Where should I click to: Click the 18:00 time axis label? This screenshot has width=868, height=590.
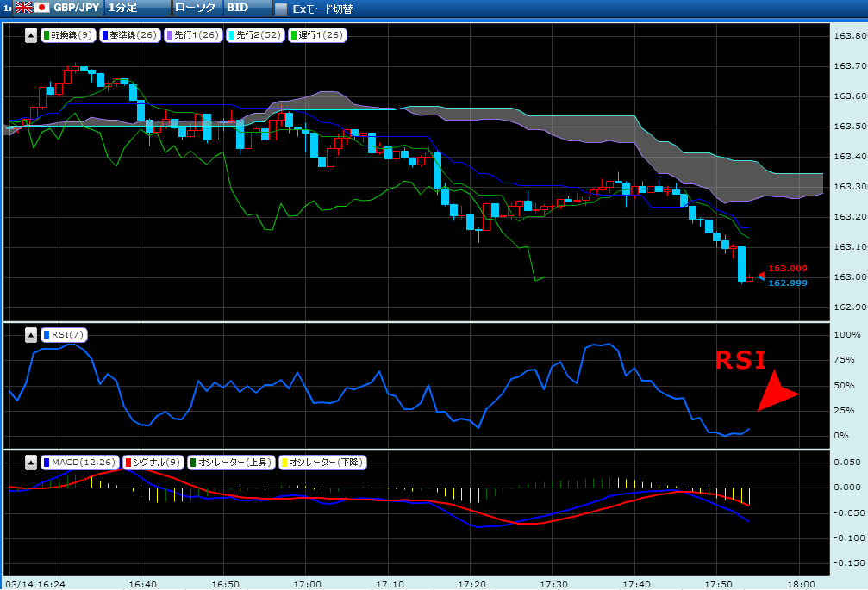pos(801,584)
